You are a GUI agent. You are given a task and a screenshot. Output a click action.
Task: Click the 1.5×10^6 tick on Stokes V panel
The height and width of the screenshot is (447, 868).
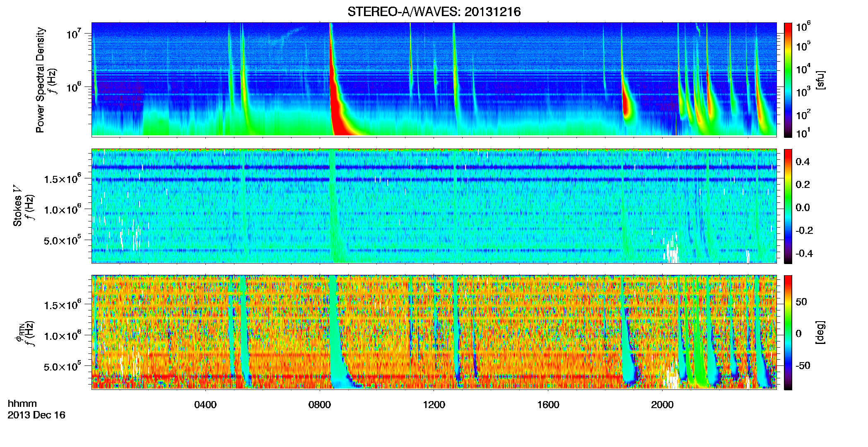63,178
